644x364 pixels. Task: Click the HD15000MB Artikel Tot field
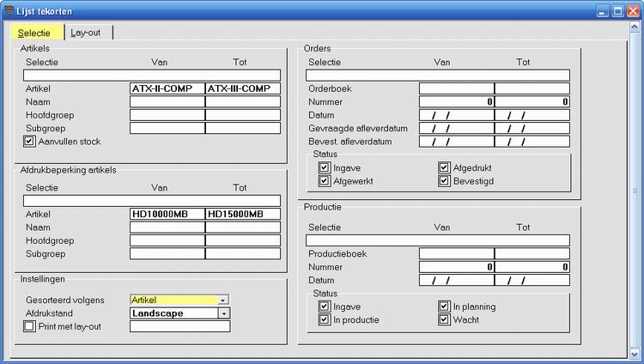pos(243,214)
